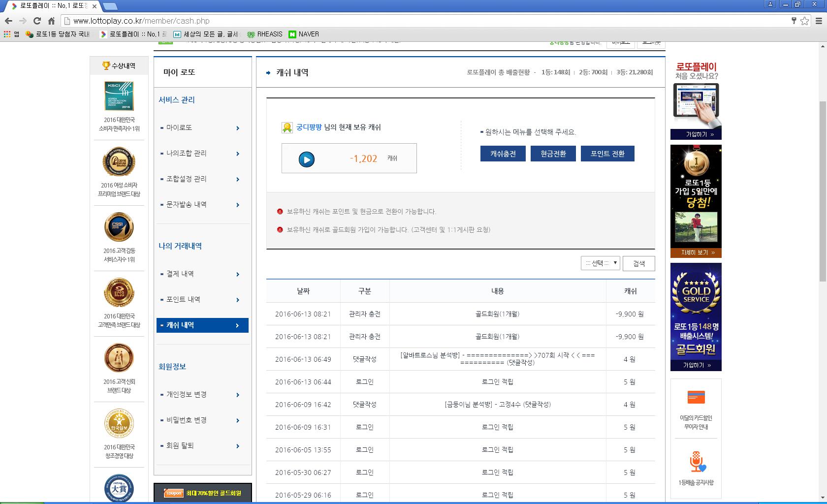Screen dimensions: 827x504
Task: Expand the 포인트 내역 arrow
Action: 238,300
